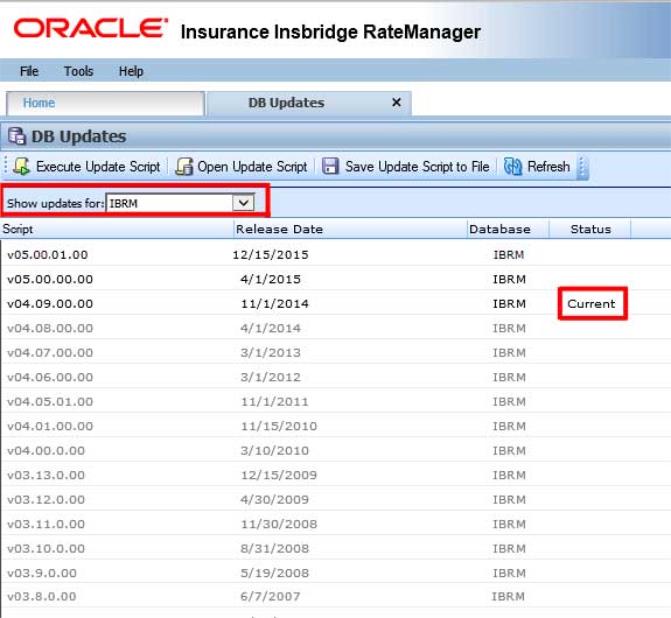Click the Execute Update Script icon
This screenshot has width=671, height=618.
coord(21,166)
